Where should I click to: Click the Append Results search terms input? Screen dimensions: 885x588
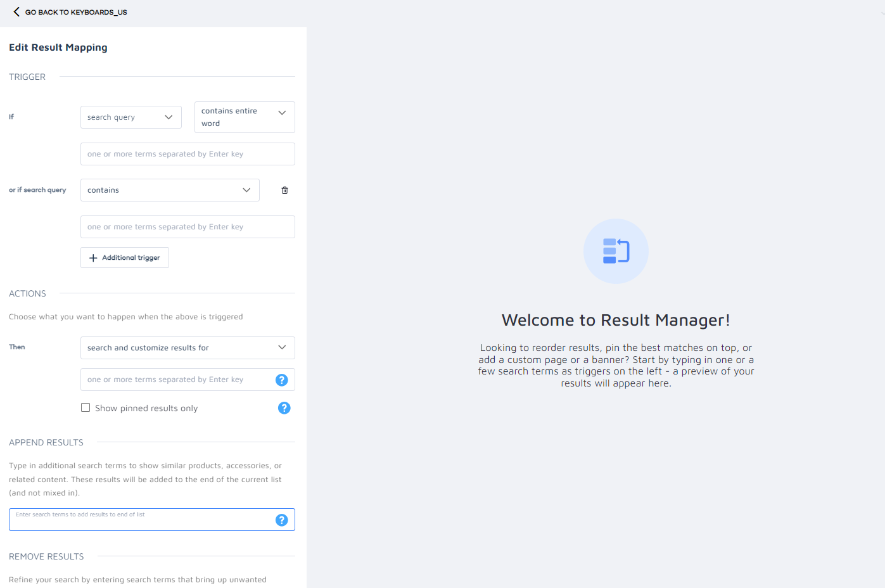click(146, 519)
